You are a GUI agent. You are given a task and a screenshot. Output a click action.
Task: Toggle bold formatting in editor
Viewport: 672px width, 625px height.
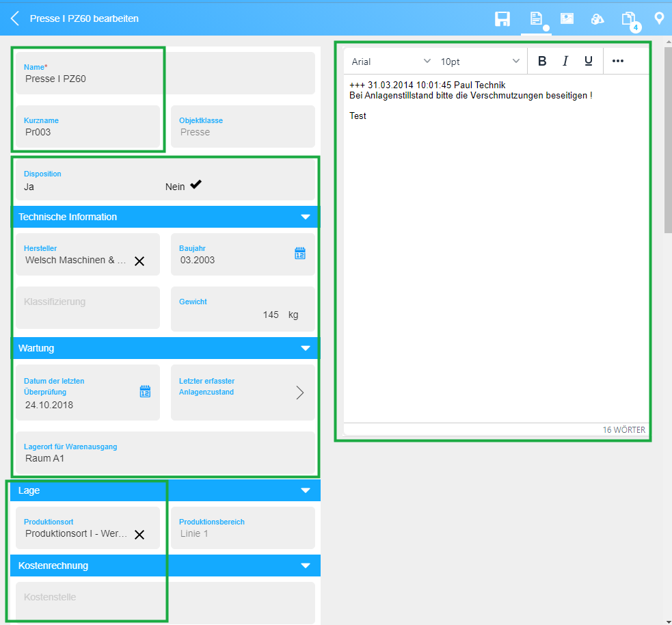click(542, 61)
